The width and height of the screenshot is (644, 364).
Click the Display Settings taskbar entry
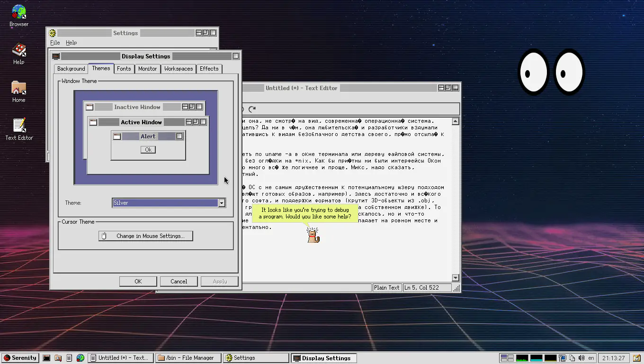pyautogui.click(x=323, y=358)
